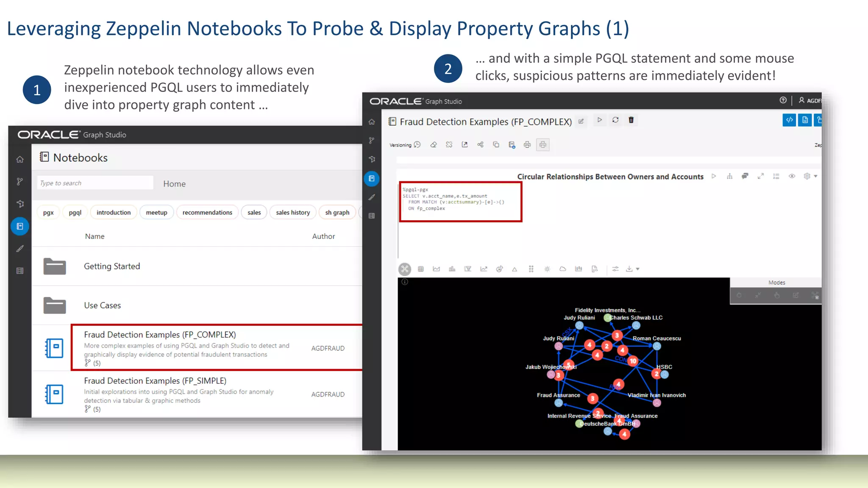Open the paragraph settings gear dropdown
This screenshot has height=488, width=868.
810,176
